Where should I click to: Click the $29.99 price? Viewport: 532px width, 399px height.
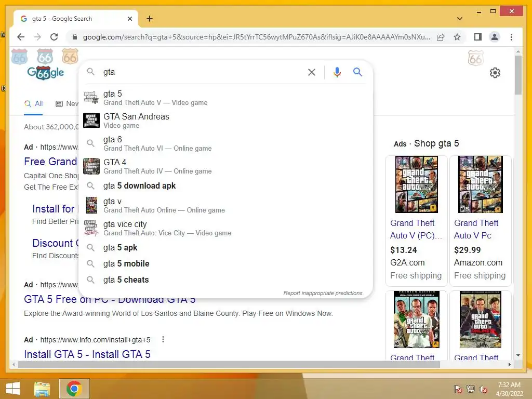467,250
